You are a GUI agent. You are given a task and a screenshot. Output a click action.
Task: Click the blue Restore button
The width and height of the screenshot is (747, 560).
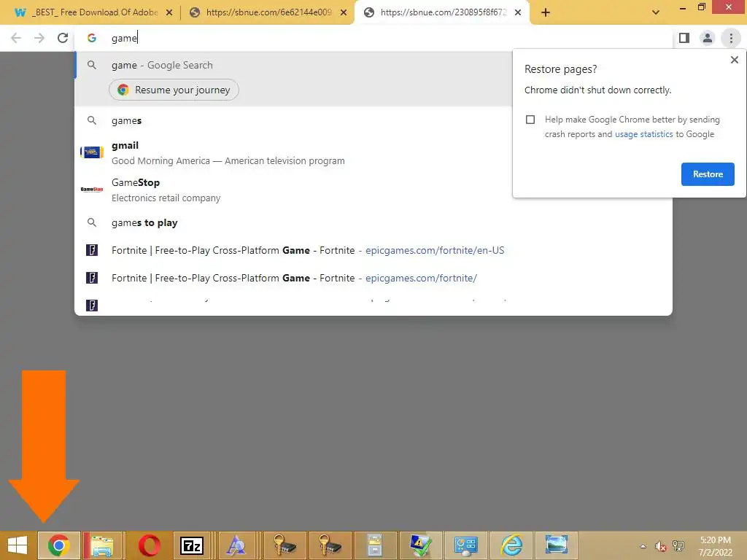click(708, 174)
